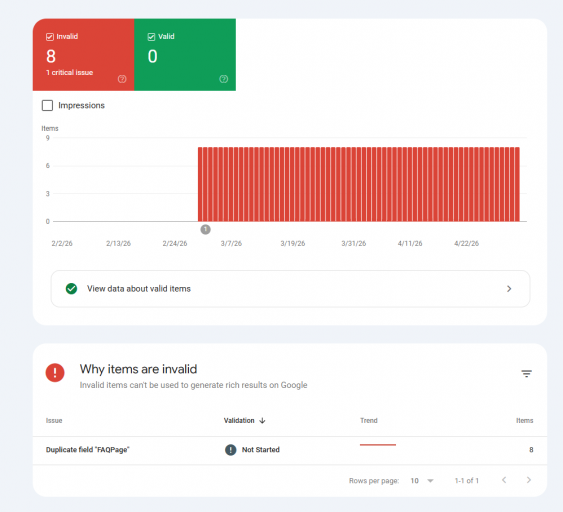Image resolution: width=563 pixels, height=512 pixels.
Task: Uncheck the Valid checkbox
Action: coord(152,37)
